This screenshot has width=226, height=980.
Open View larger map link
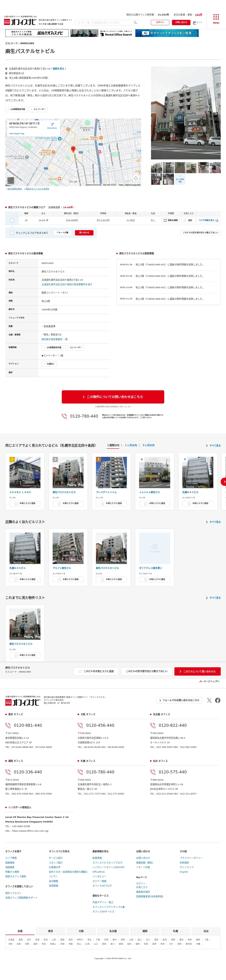click(17, 134)
